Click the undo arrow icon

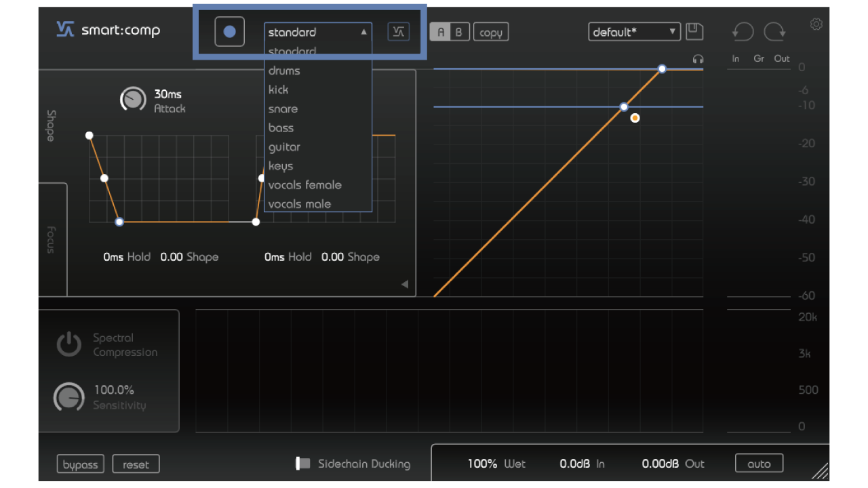click(x=743, y=31)
